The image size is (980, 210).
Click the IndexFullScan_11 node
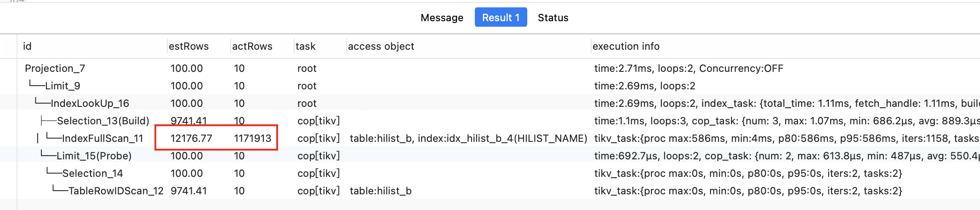(x=103, y=138)
